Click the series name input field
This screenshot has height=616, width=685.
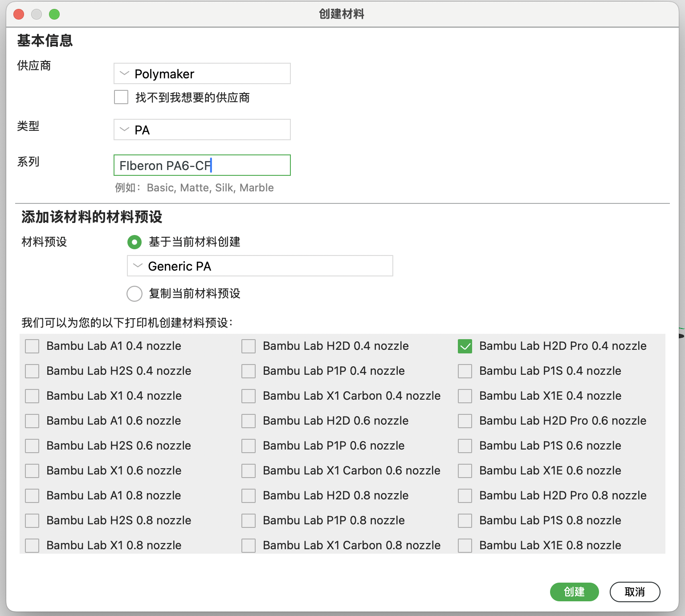(202, 165)
